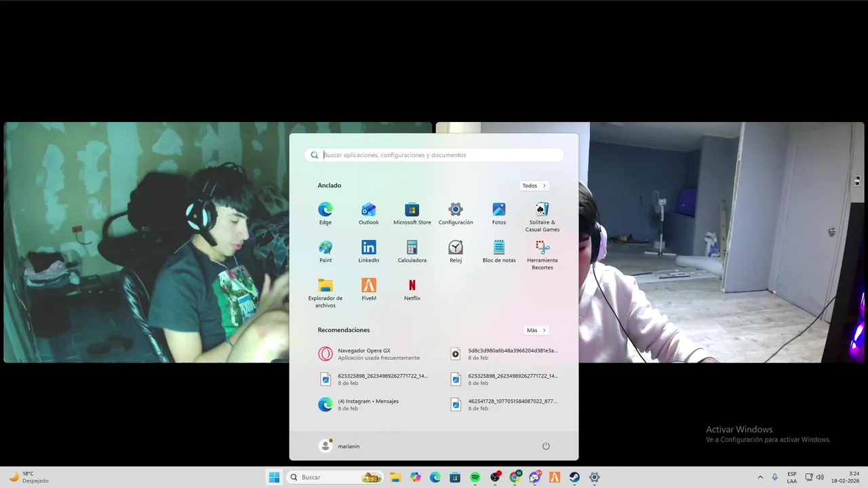Open Steam from the taskbar
The image size is (868, 488).
pos(574,477)
